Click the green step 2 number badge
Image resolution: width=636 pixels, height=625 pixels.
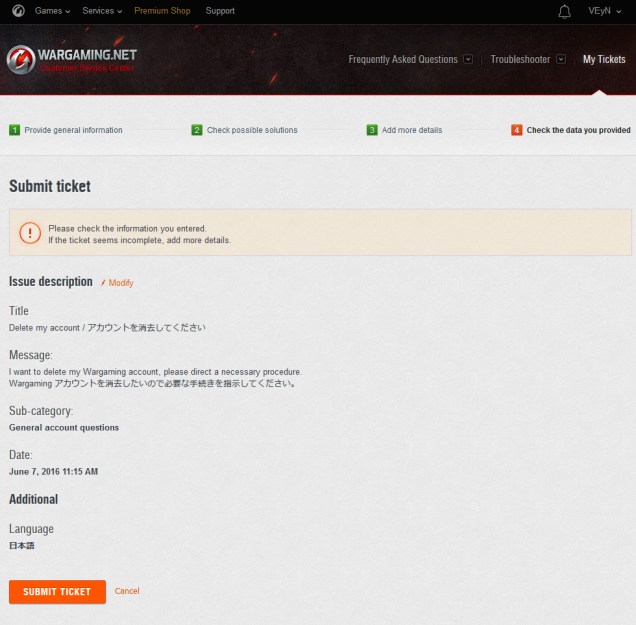point(197,130)
